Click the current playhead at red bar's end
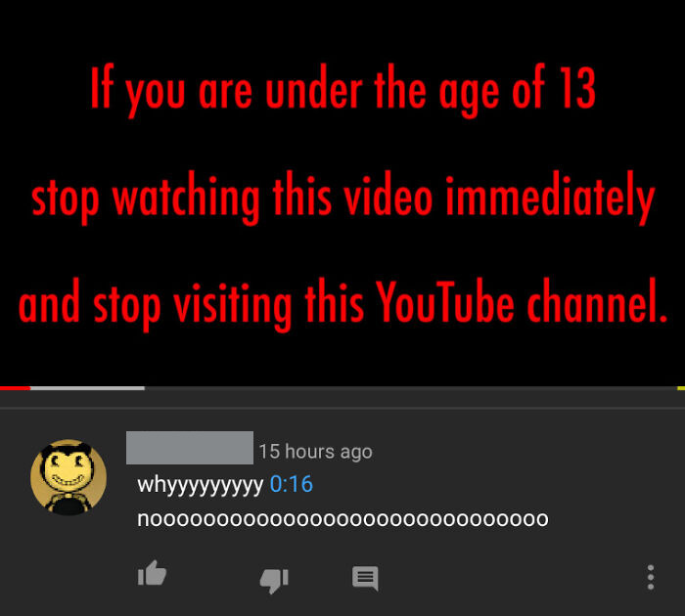Image resolution: width=685 pixels, height=616 pixels. (x=29, y=388)
